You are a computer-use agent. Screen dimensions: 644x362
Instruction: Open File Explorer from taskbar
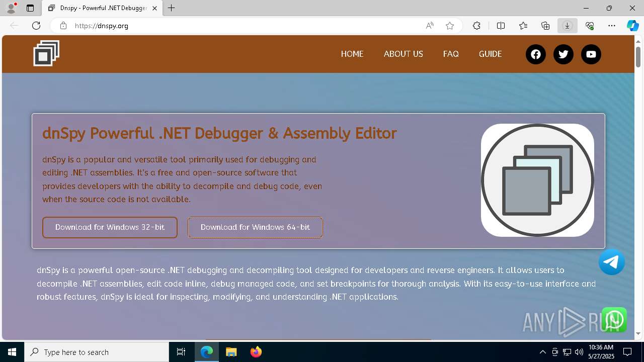tap(231, 352)
